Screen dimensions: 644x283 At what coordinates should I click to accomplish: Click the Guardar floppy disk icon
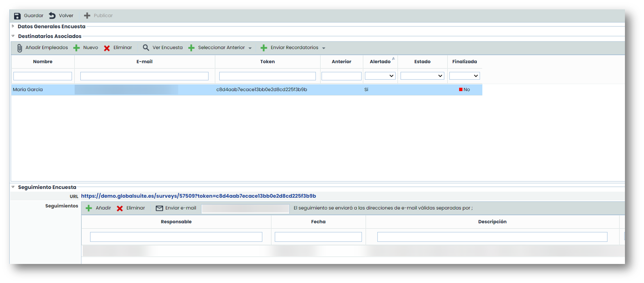click(x=17, y=16)
